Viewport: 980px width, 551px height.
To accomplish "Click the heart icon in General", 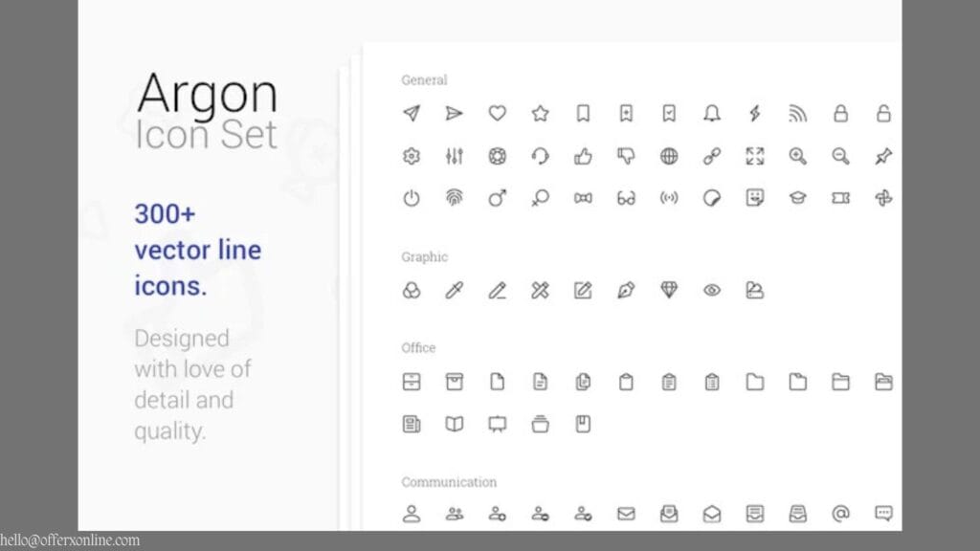I will pos(498,113).
